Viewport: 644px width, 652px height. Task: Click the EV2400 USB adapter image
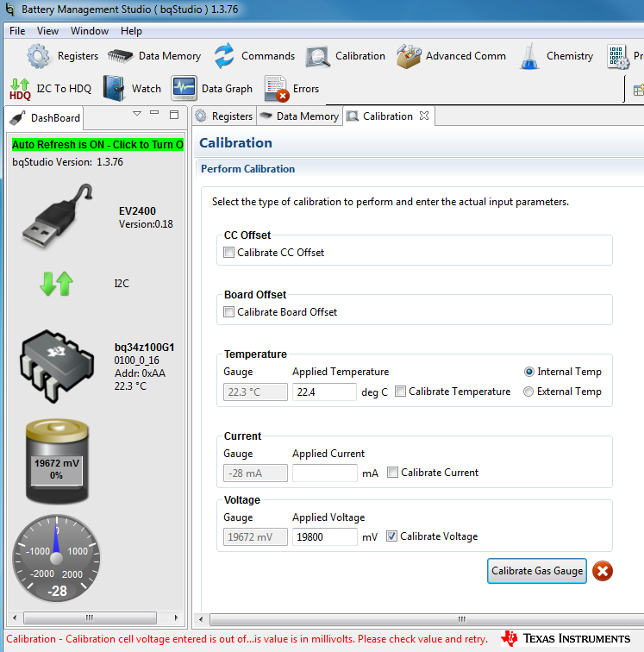pyautogui.click(x=58, y=216)
